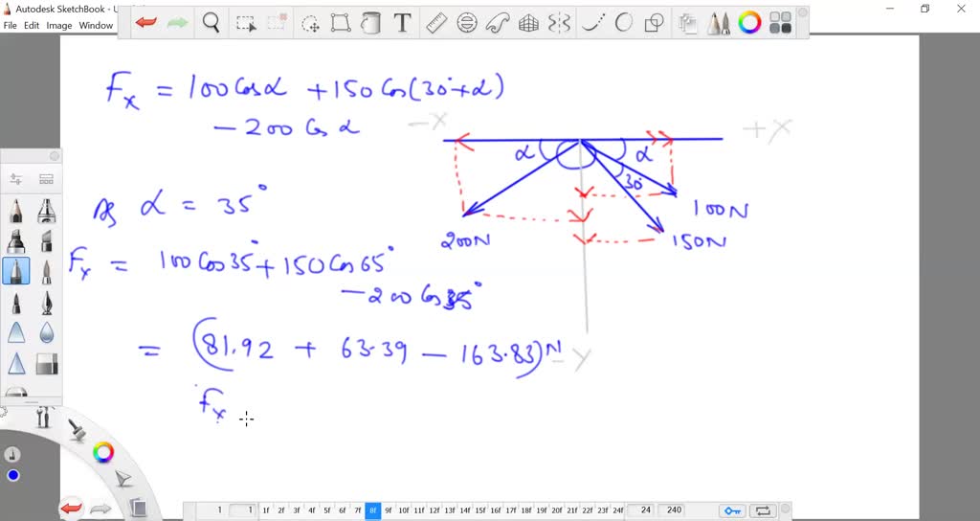The image size is (980, 521).
Task: Open the color wheel in lagoon
Action: point(103,452)
